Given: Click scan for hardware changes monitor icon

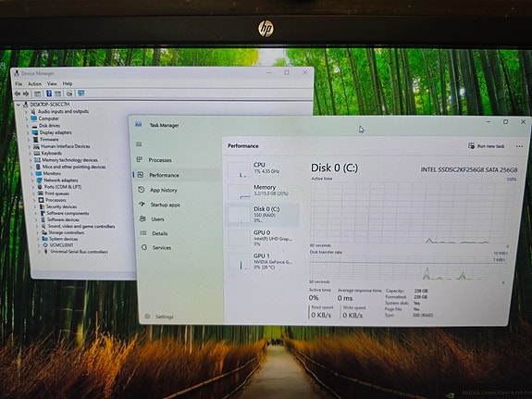Looking at the screenshot, I should tap(80, 94).
